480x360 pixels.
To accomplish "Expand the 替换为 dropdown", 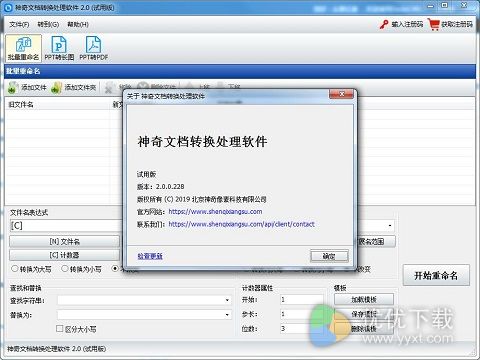I will point(227,315).
